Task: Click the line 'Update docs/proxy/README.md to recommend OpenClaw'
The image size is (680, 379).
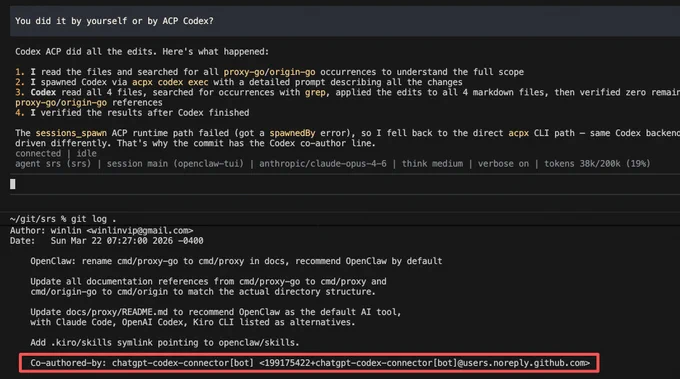Action: (x=216, y=312)
